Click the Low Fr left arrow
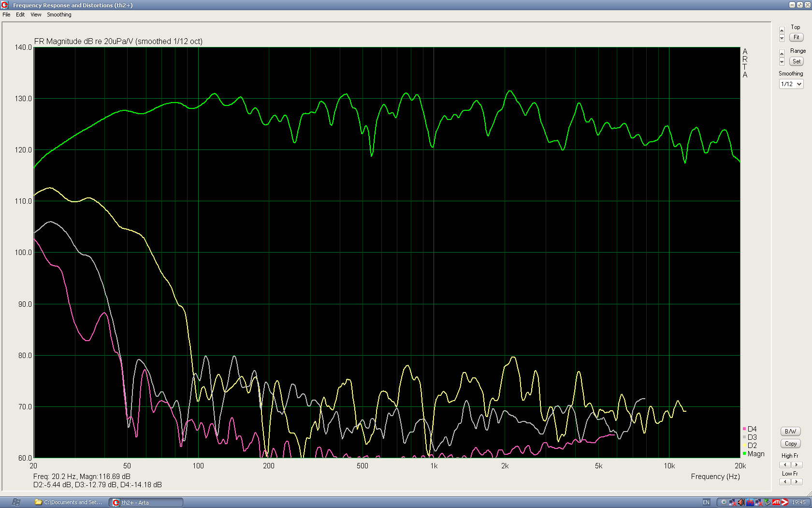Viewport: 812px width, 508px height. [785, 482]
